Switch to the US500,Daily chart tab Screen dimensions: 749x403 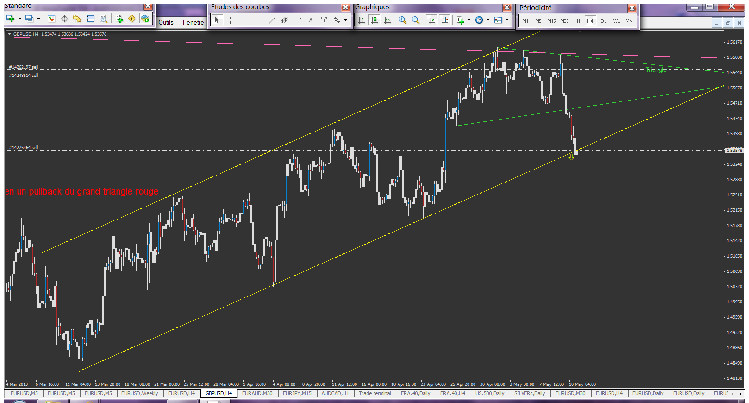(490, 393)
